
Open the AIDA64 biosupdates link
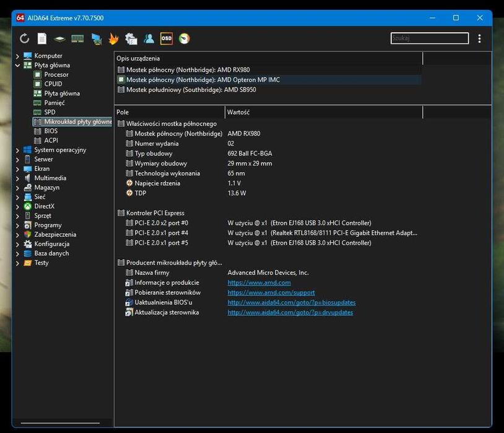tap(291, 302)
